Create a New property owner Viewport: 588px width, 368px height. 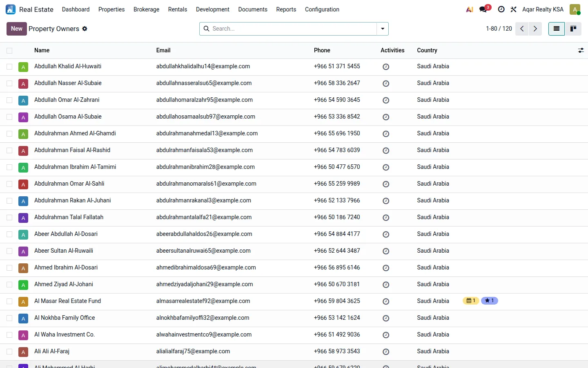pyautogui.click(x=17, y=29)
